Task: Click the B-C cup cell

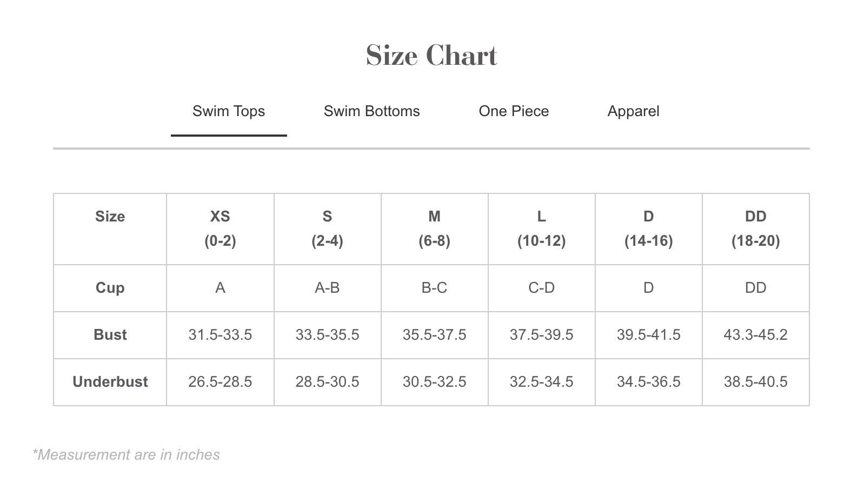Action: pos(434,288)
